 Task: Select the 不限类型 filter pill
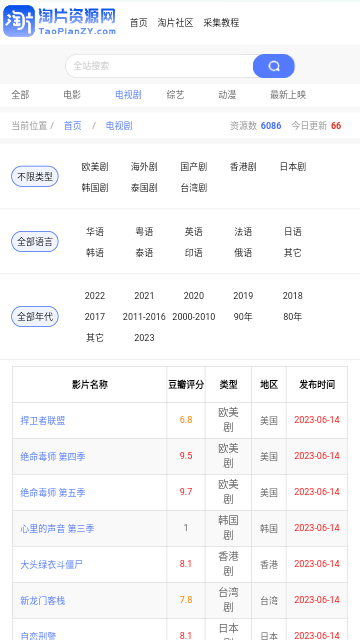click(x=35, y=177)
